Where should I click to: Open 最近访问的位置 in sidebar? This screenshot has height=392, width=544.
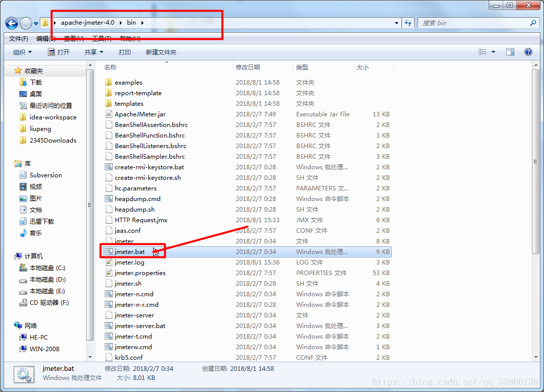click(51, 105)
